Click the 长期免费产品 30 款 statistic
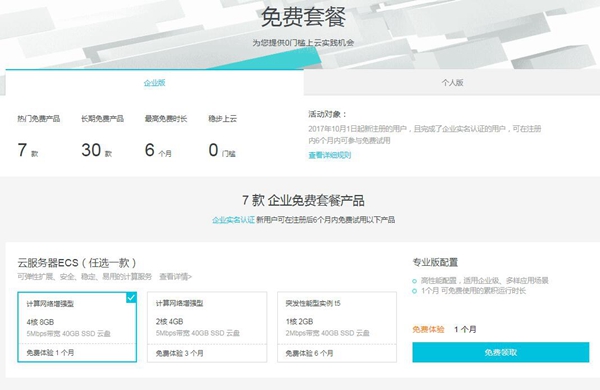This screenshot has height=390, width=600. tap(102, 135)
